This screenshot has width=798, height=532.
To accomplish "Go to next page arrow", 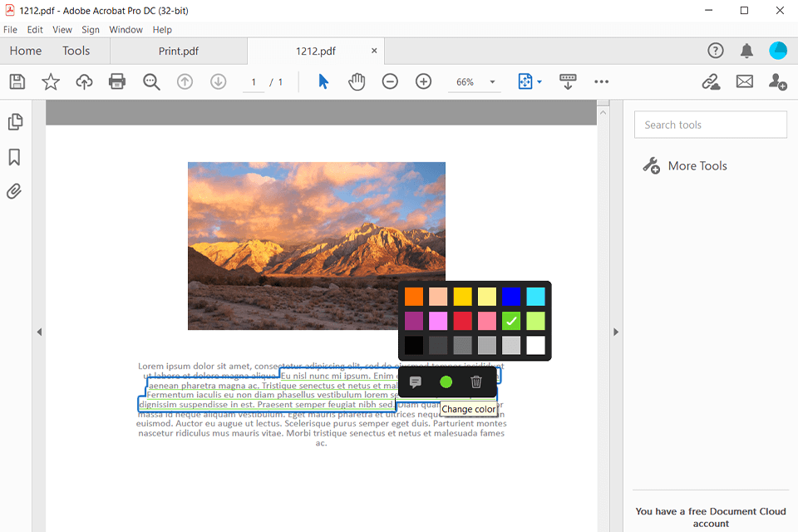I will click(x=219, y=81).
